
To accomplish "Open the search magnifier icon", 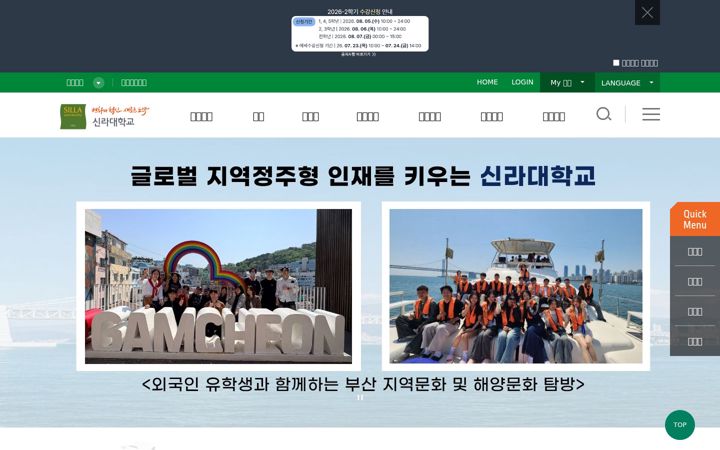I will (604, 114).
